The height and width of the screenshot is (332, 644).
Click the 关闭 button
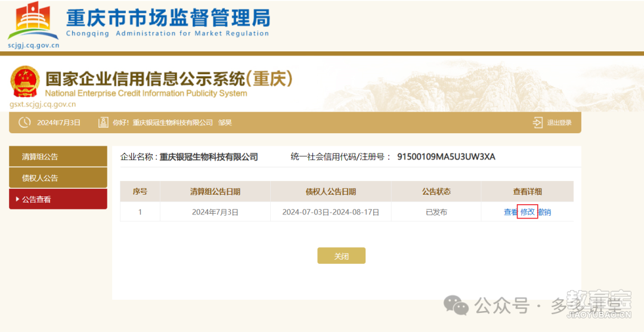click(341, 256)
